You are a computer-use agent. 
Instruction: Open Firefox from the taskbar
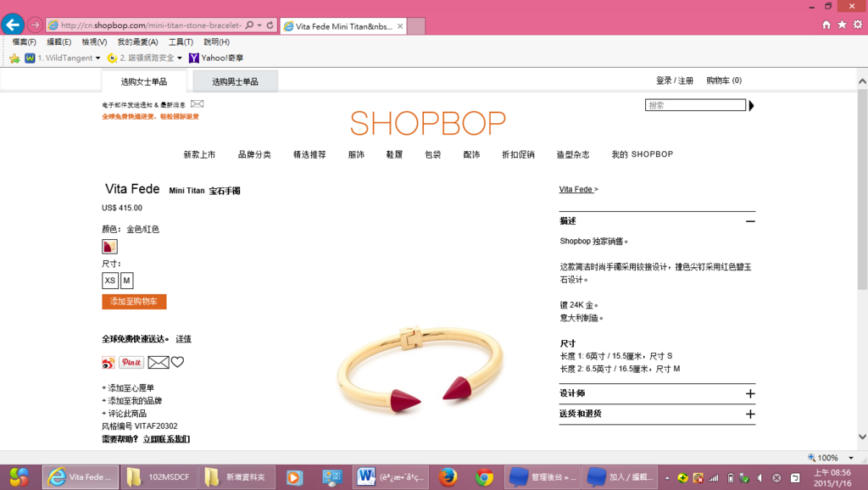point(448,477)
